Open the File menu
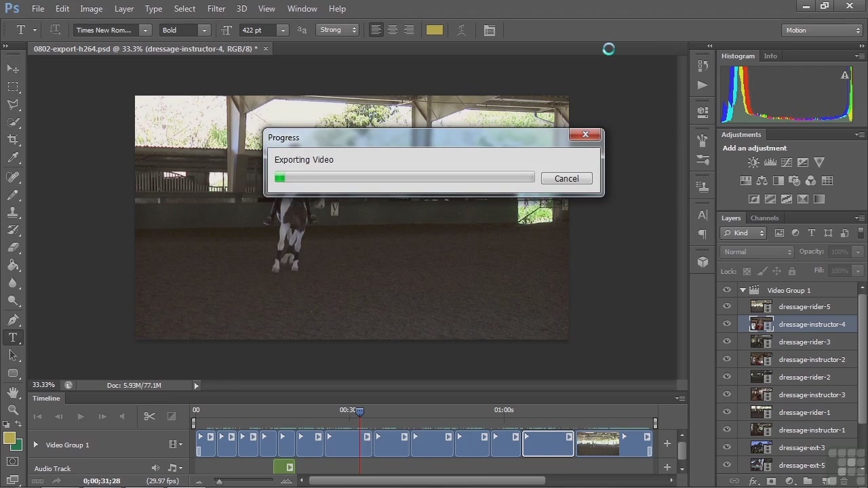868x488 pixels. click(38, 9)
